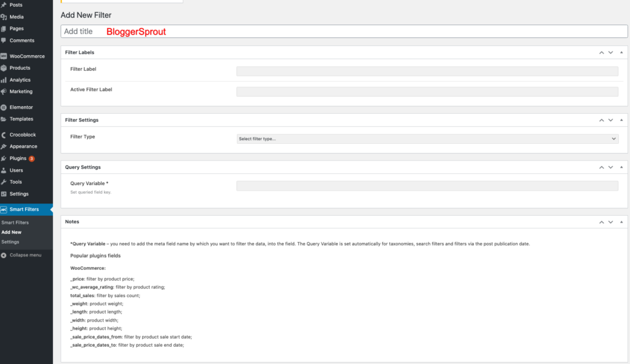Select the Add New submenu link
The height and width of the screenshot is (364, 630).
pos(11,232)
